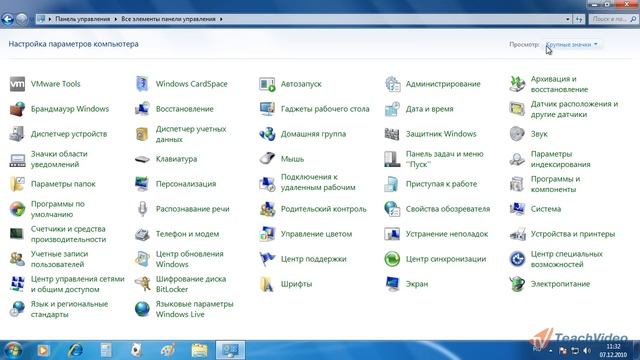The image size is (640, 360).
Task: Open the Просмотр view mode dropdown
Action: [x=572, y=44]
